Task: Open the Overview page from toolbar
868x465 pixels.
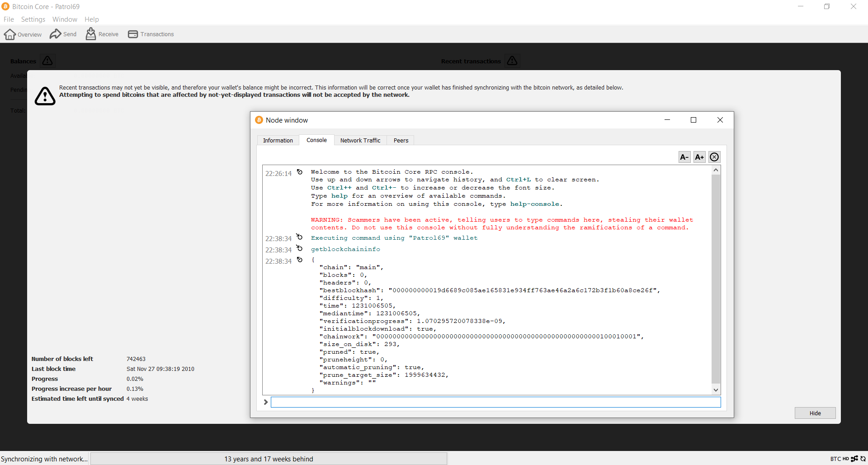Action: point(23,34)
